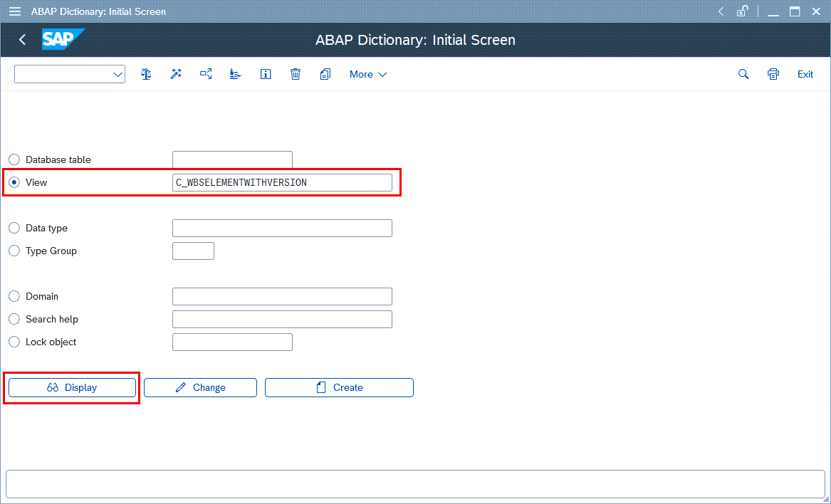The image size is (831, 504).
Task: Activate the object using the wand icon
Action: 175,74
